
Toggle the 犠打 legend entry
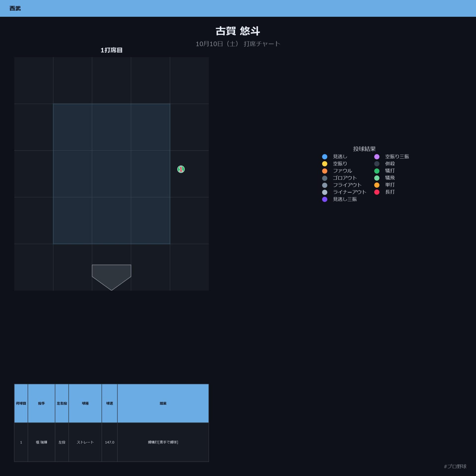(384, 171)
